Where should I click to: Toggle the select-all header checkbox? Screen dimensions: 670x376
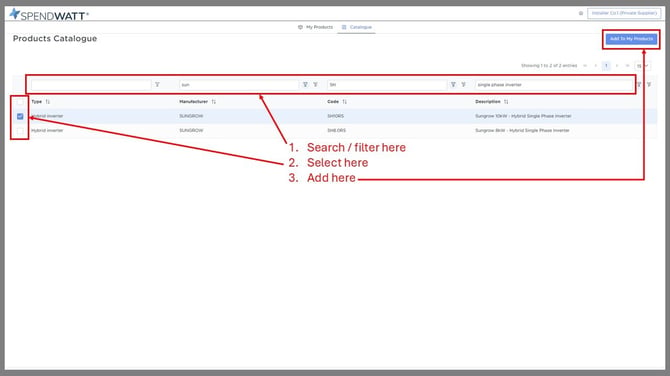[20, 102]
